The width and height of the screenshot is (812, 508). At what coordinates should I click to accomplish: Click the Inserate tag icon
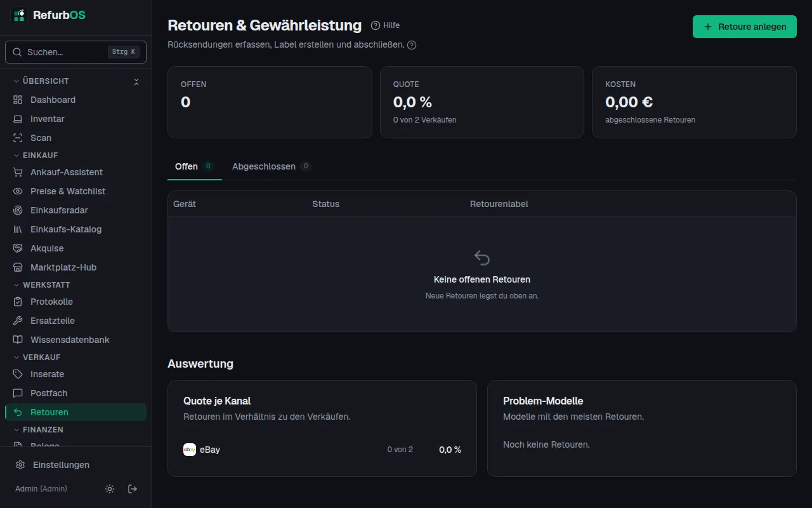18,374
